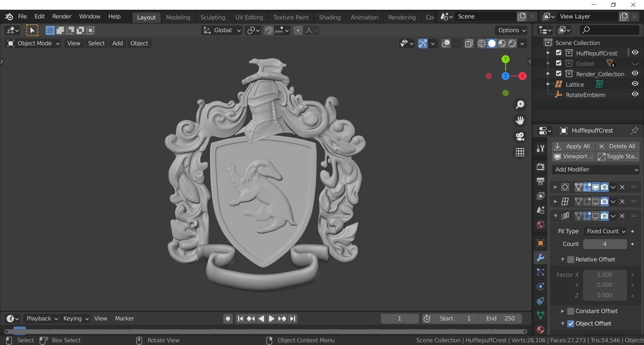Collapse the Array modifier panel
Screen dimensions: 644x345
(x=555, y=216)
